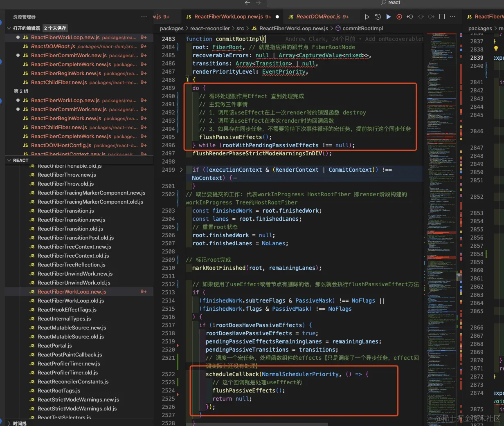Click the '2 个未保存' badge
The height and width of the screenshot is (426, 504).
click(55, 28)
